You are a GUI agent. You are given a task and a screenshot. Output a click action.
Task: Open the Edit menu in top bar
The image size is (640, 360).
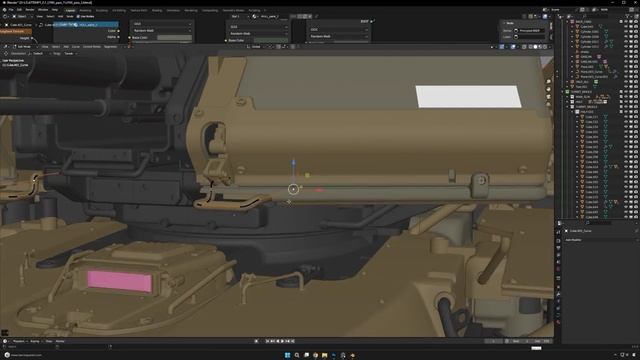[x=19, y=10]
